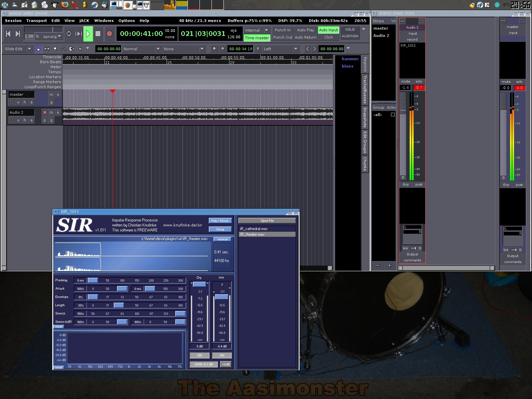Solo the Audio 2 track in editor

(58, 112)
